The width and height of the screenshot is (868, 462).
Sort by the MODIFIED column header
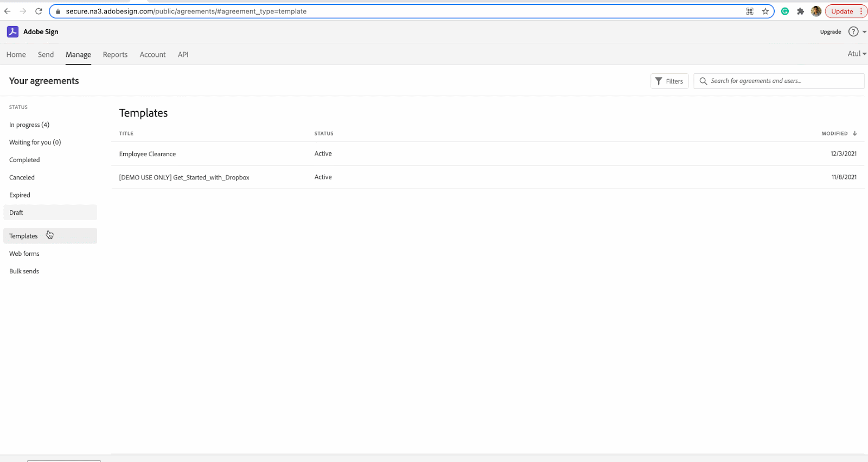click(x=834, y=133)
